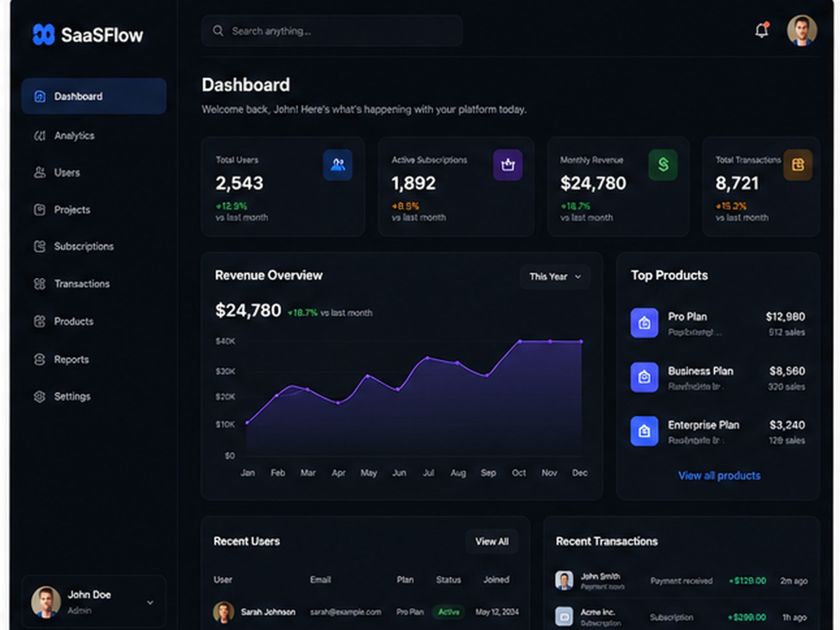The image size is (840, 630).
Task: Click the Recent Transactions heading
Action: [x=606, y=542]
